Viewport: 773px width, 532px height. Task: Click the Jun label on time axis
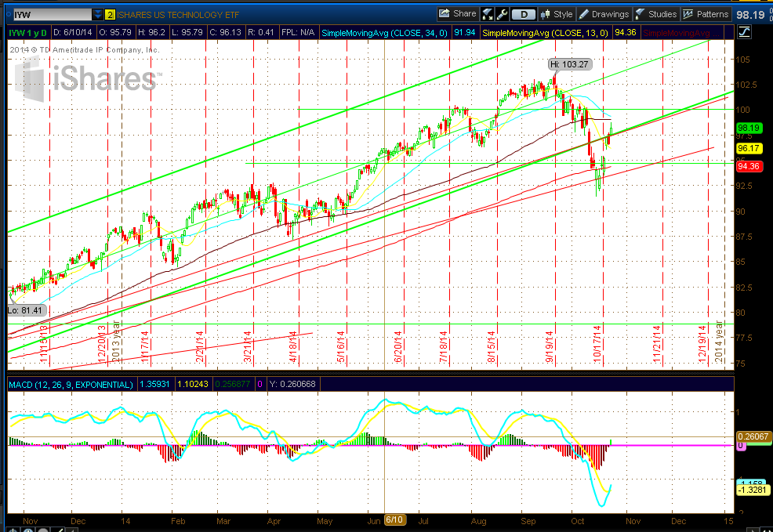pos(374,521)
